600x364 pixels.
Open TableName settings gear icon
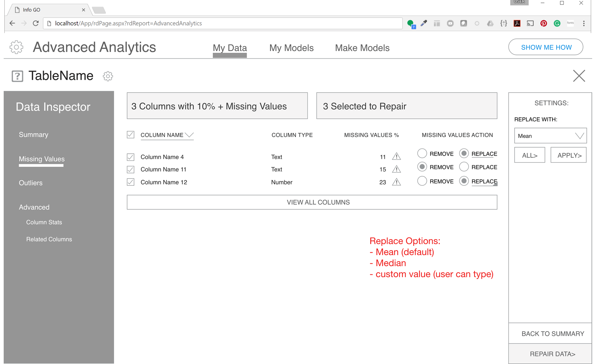tap(108, 76)
